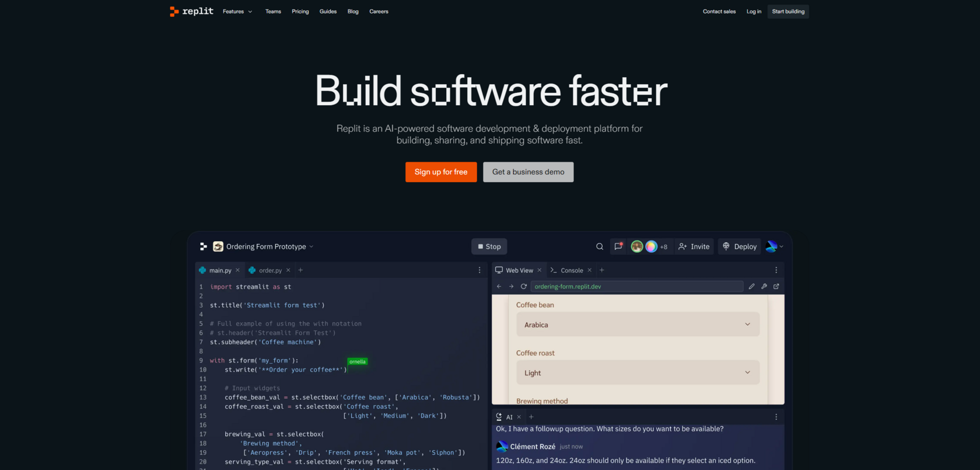Click Clément Rozé's avatar in the chat
Screen dimensions: 980x470
click(502, 447)
